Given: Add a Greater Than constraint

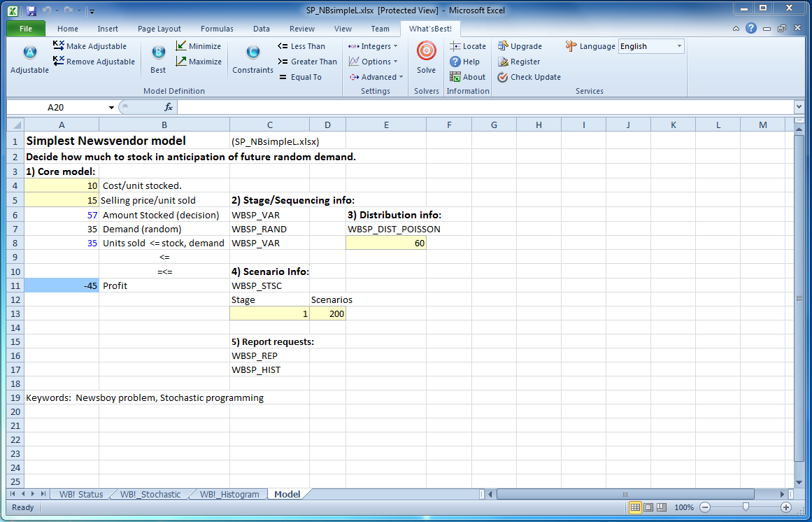Looking at the screenshot, I should (307, 62).
